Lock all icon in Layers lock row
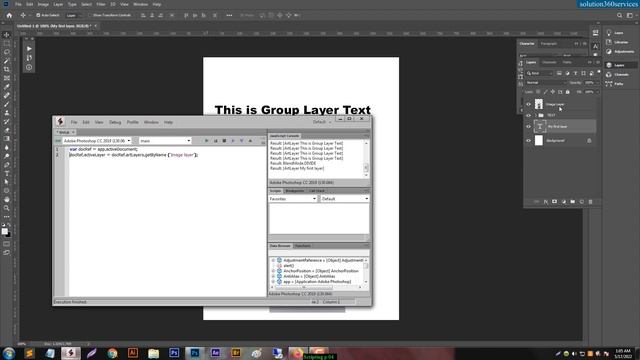This screenshot has width=640, height=360. pyautogui.click(x=567, y=92)
